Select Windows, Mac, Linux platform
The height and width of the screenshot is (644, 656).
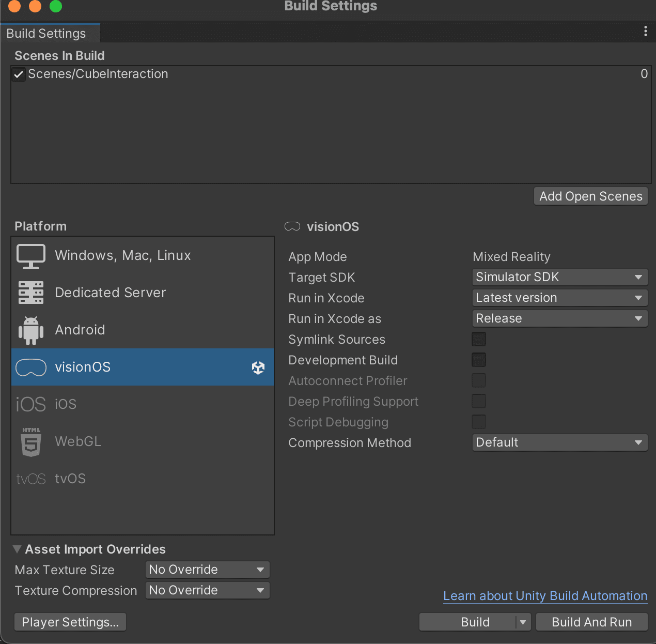click(143, 255)
